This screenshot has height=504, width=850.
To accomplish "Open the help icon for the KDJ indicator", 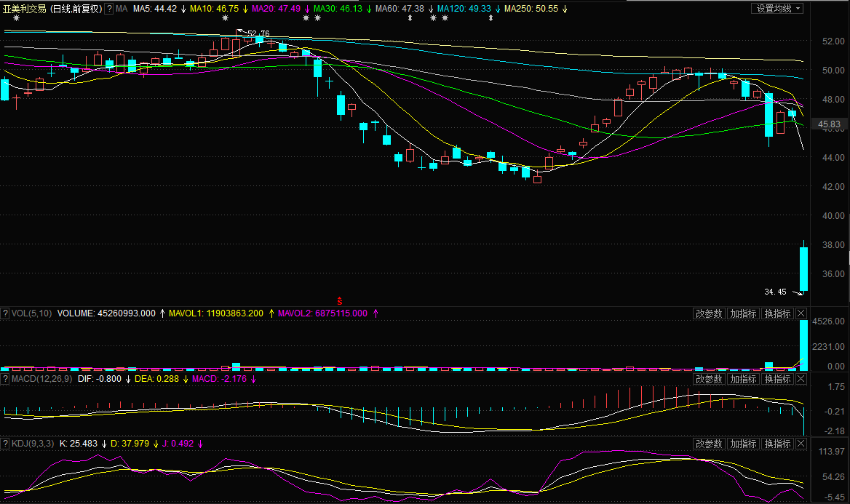I will [5, 444].
